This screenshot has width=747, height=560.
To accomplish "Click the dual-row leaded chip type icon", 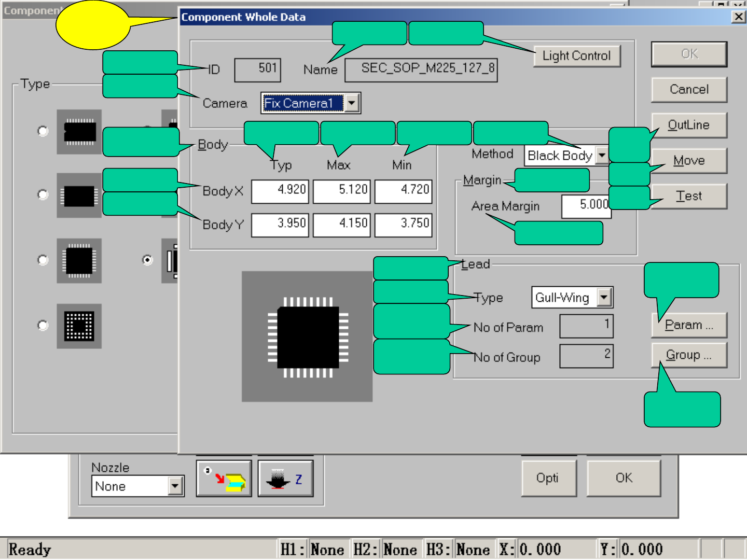I will tap(79, 132).
